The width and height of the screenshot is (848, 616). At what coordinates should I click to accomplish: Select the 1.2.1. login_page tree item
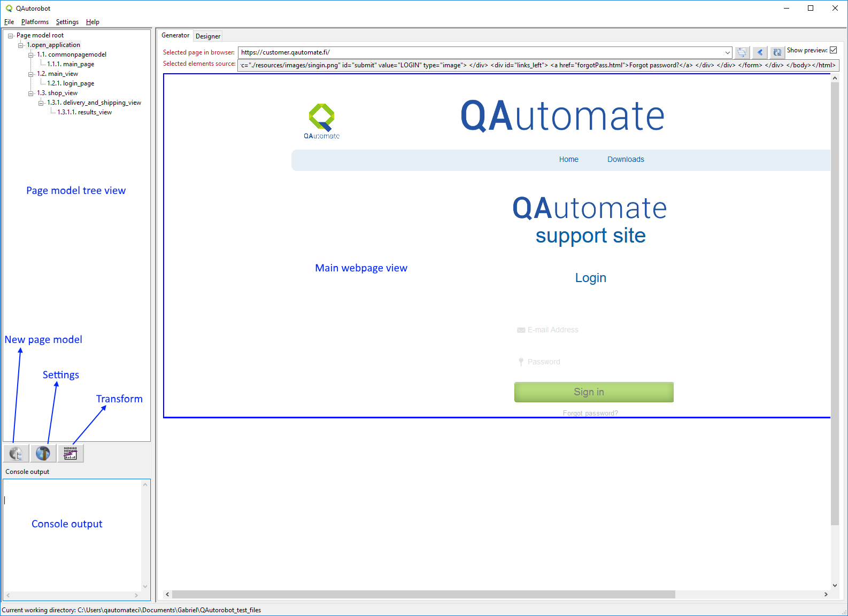pos(71,83)
